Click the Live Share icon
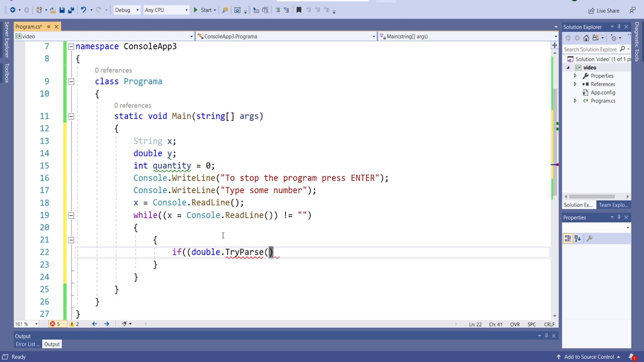The height and width of the screenshot is (362, 644). tap(592, 11)
